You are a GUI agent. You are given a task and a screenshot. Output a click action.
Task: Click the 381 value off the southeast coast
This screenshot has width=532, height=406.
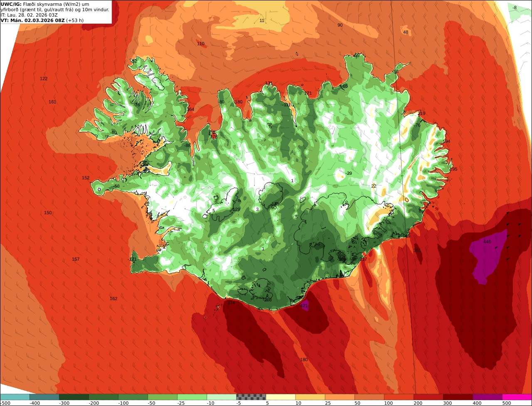[417, 250]
